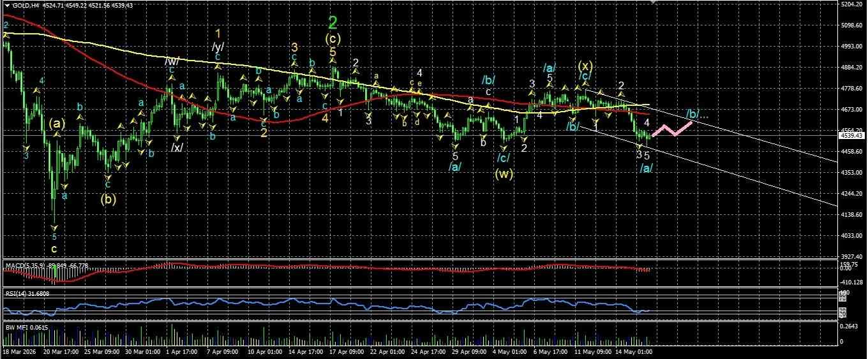The height and width of the screenshot is (359, 868).
Task: Select the /b/... projected wave label
Action: pyautogui.click(x=696, y=114)
